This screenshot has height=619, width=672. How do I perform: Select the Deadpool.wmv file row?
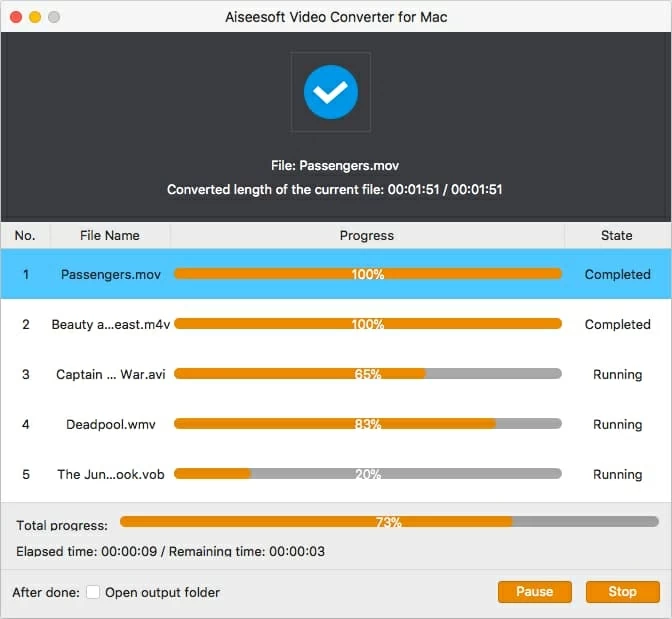(x=110, y=424)
